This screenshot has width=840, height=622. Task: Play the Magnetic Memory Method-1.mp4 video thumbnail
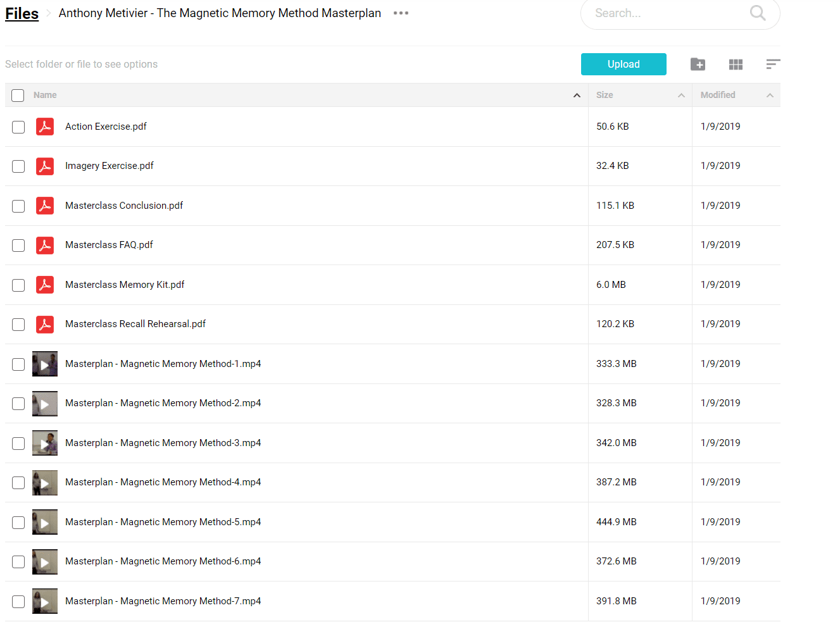point(45,364)
